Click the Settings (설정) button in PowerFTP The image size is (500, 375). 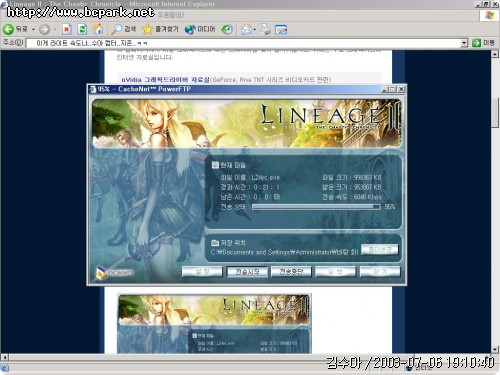[x=202, y=272]
